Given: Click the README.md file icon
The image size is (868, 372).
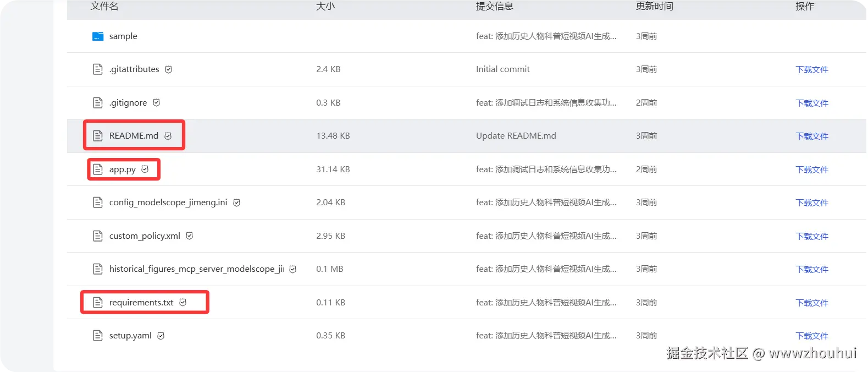Looking at the screenshot, I should coord(98,136).
